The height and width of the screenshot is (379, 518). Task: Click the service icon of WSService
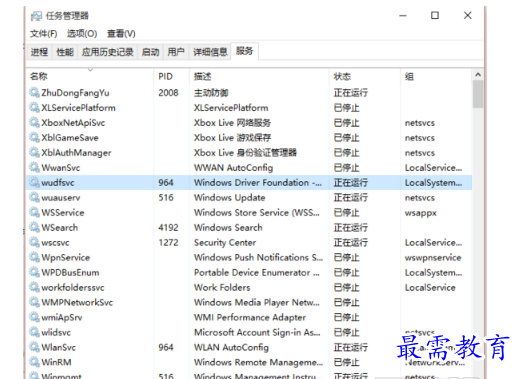[34, 212]
